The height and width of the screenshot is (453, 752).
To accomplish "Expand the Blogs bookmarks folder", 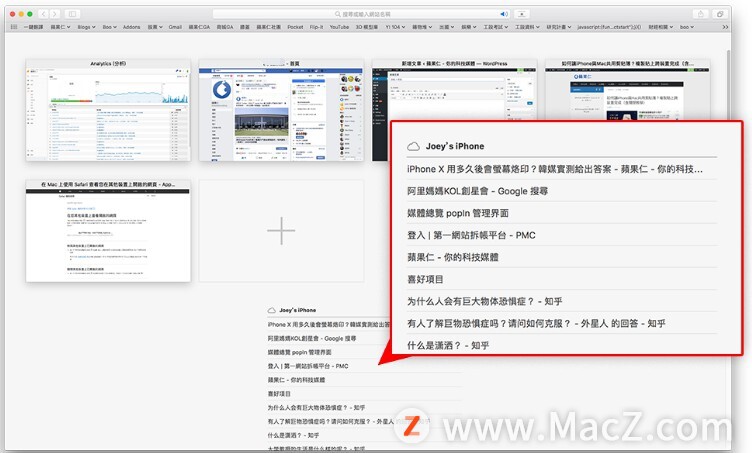I will [x=86, y=27].
